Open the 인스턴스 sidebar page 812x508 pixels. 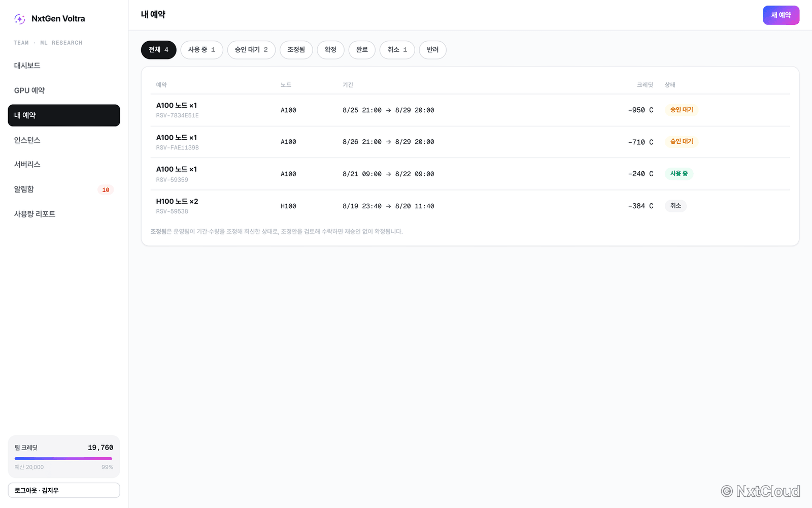(64, 140)
